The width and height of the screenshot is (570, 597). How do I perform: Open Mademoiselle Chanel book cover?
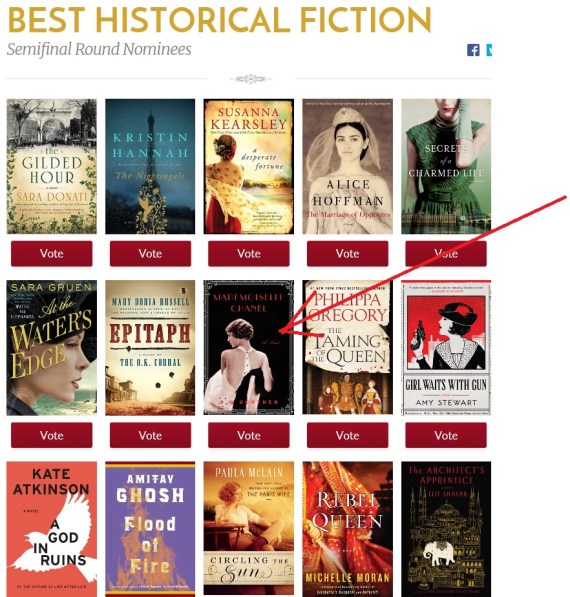click(x=249, y=347)
